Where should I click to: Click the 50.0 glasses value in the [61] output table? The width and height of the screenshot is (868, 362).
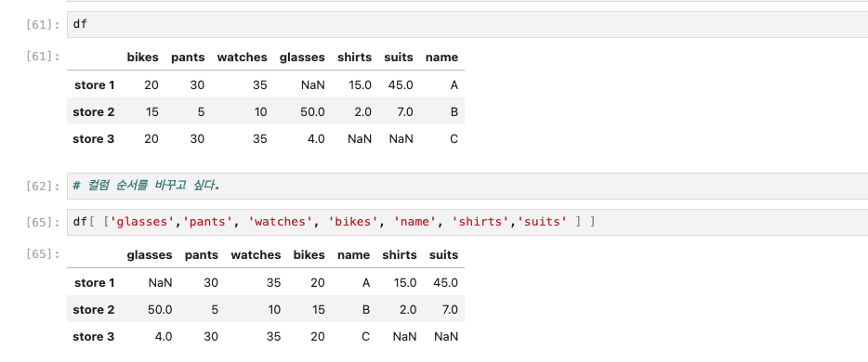tap(313, 112)
